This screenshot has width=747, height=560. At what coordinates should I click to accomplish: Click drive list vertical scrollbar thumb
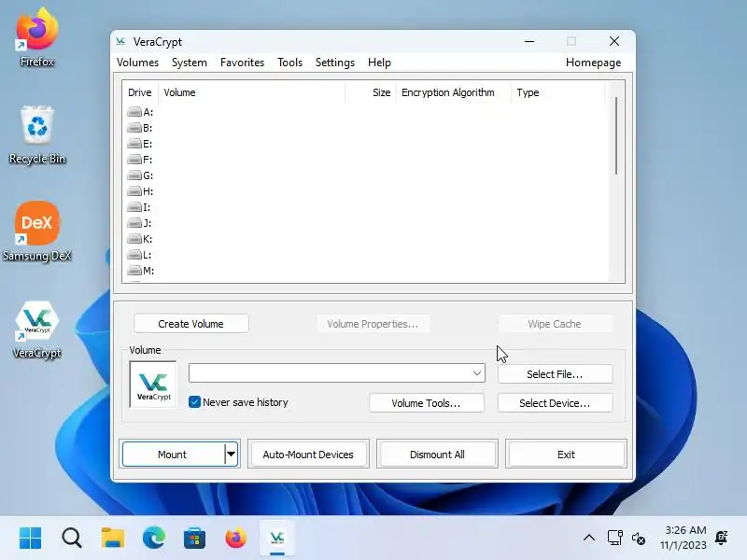616,135
